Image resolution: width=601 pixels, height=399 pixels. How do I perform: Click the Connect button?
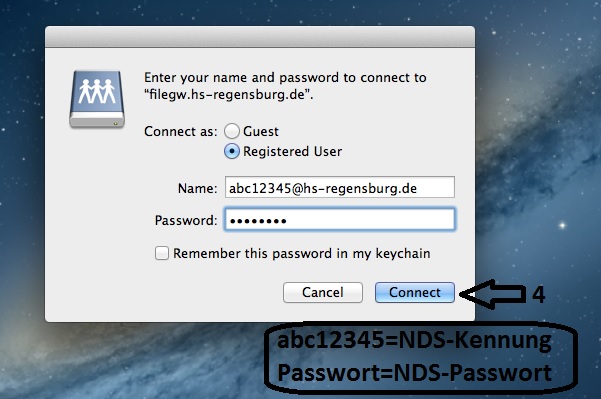415,292
